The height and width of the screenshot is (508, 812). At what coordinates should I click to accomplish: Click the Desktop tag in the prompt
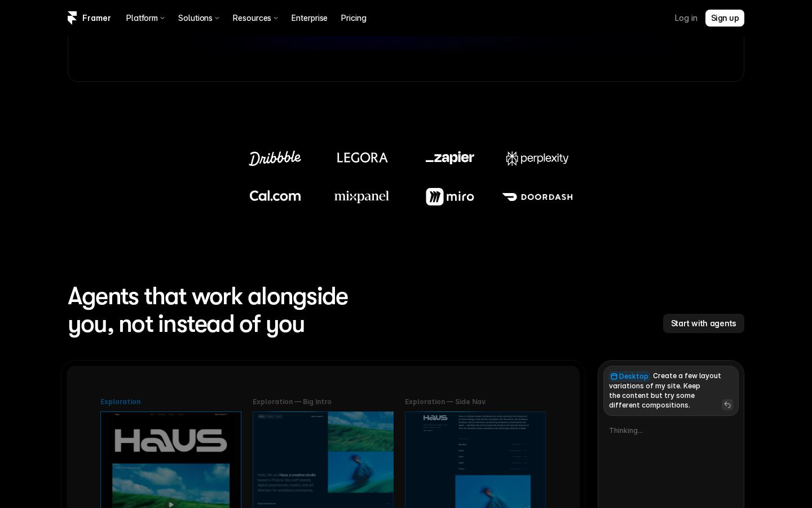coord(629,376)
